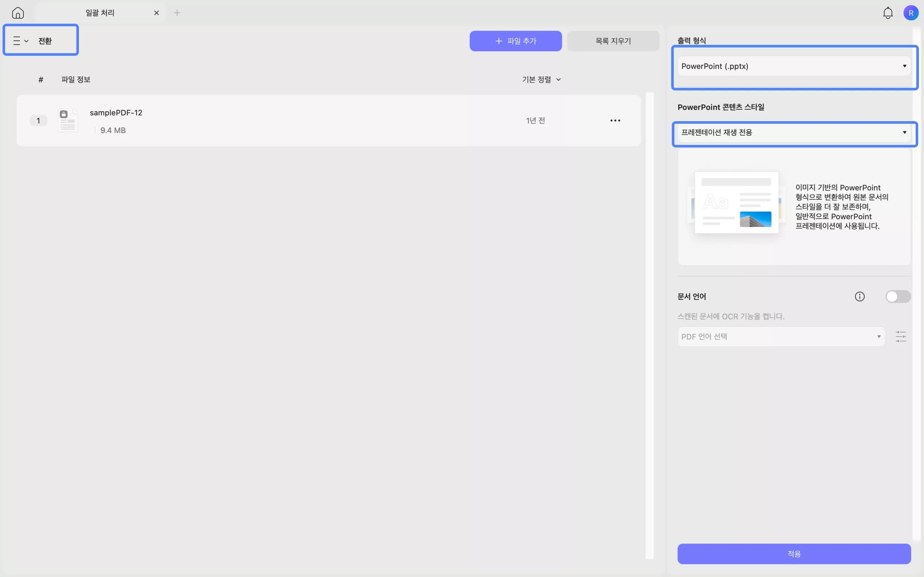The height and width of the screenshot is (577, 924).
Task: Open the three-dot menu for samplePDF-12
Action: click(x=615, y=120)
